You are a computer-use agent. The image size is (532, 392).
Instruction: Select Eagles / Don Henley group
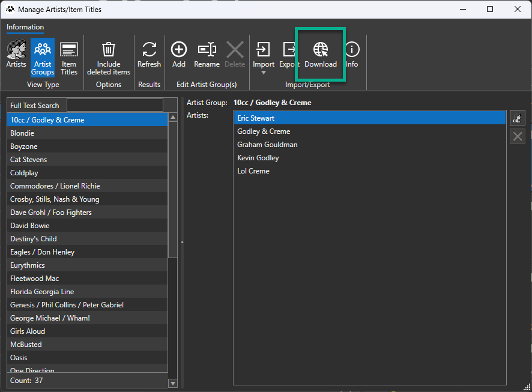(87, 252)
